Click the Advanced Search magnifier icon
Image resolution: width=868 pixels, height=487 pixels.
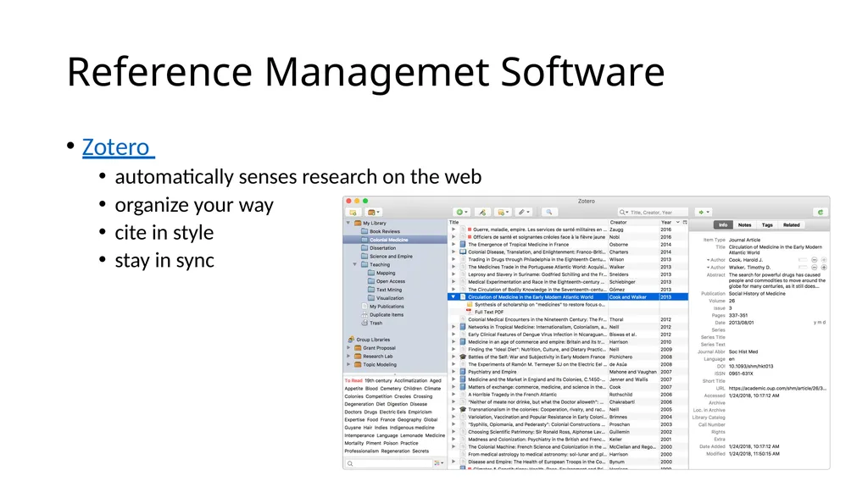coord(548,213)
